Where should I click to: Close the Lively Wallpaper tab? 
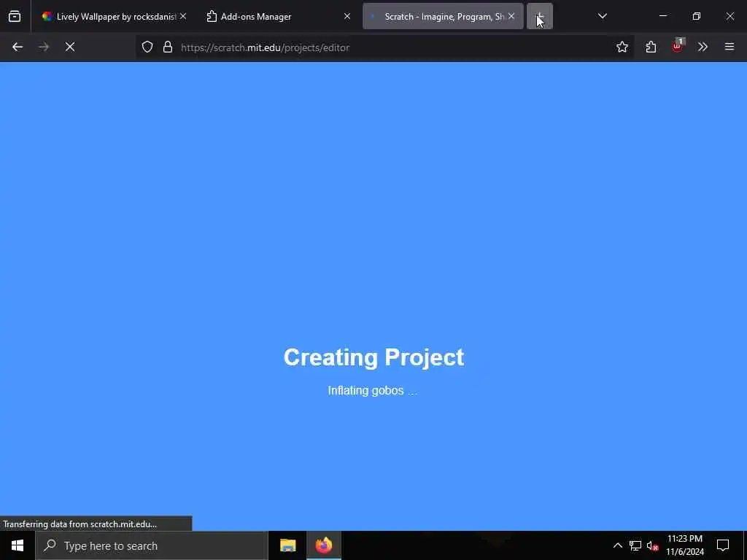183,17
